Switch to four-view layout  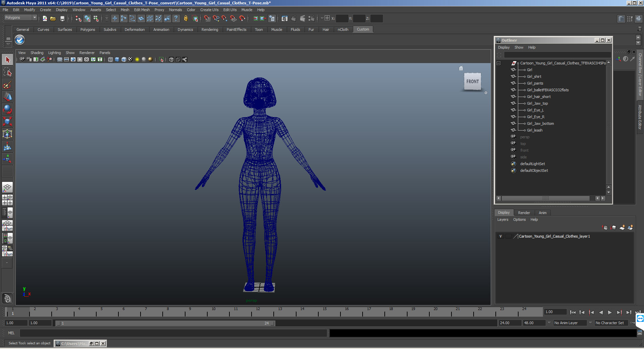[x=7, y=200]
